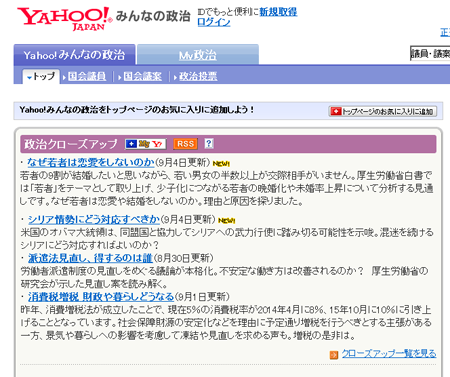Add feed via the My Y! icon
The width and height of the screenshot is (450, 377).
145,144
